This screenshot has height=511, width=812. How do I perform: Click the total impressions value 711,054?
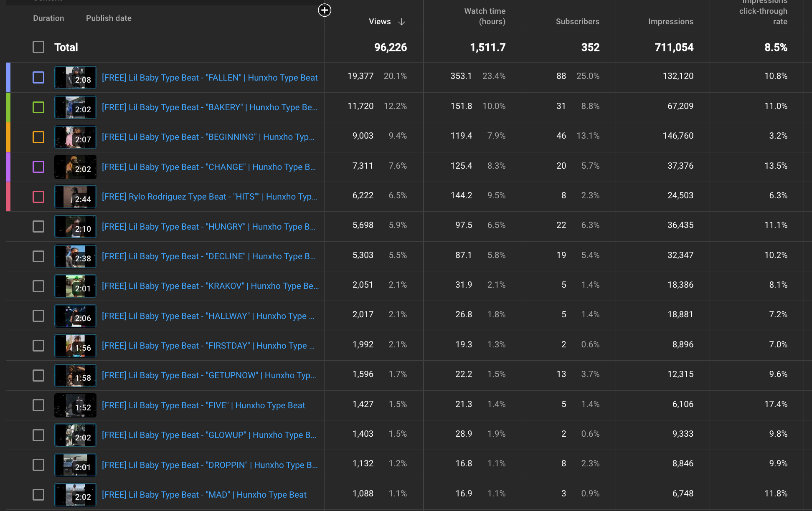click(x=674, y=47)
